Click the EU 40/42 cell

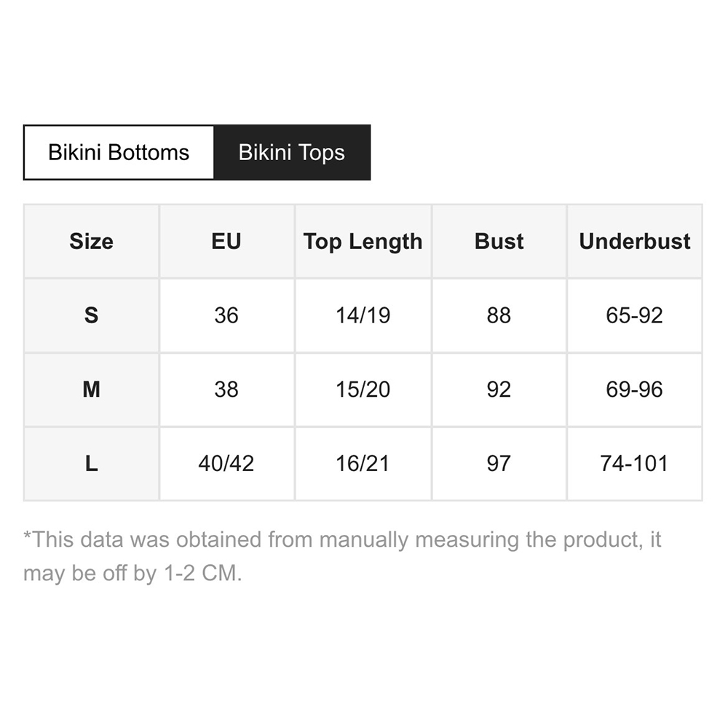click(226, 464)
